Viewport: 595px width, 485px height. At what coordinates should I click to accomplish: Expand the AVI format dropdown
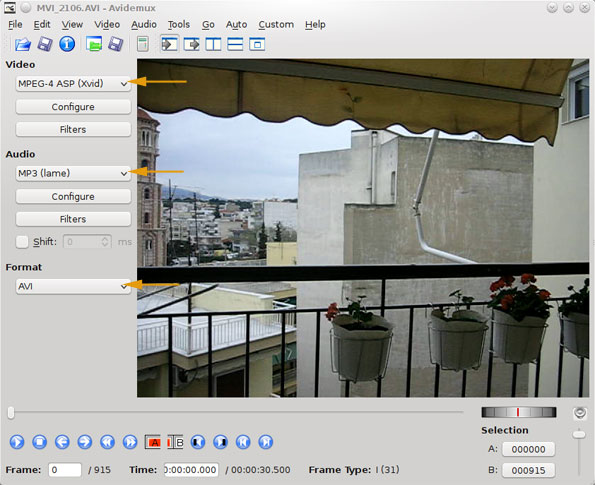pyautogui.click(x=73, y=286)
